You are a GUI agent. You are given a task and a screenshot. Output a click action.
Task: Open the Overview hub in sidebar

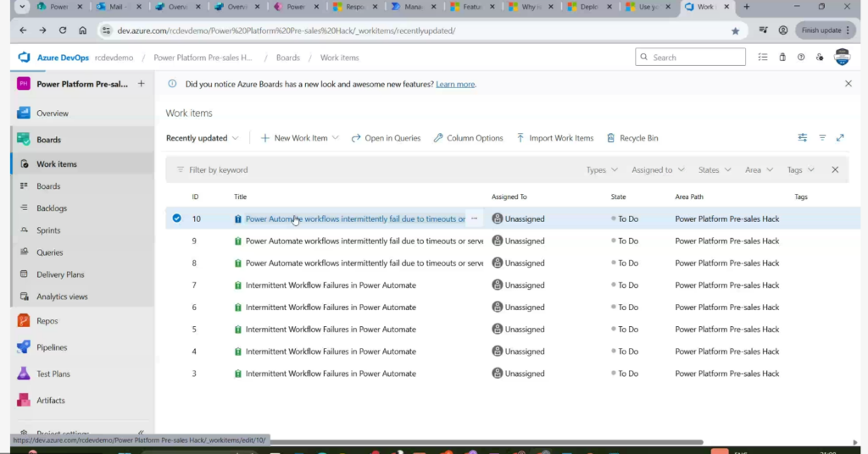[52, 113]
